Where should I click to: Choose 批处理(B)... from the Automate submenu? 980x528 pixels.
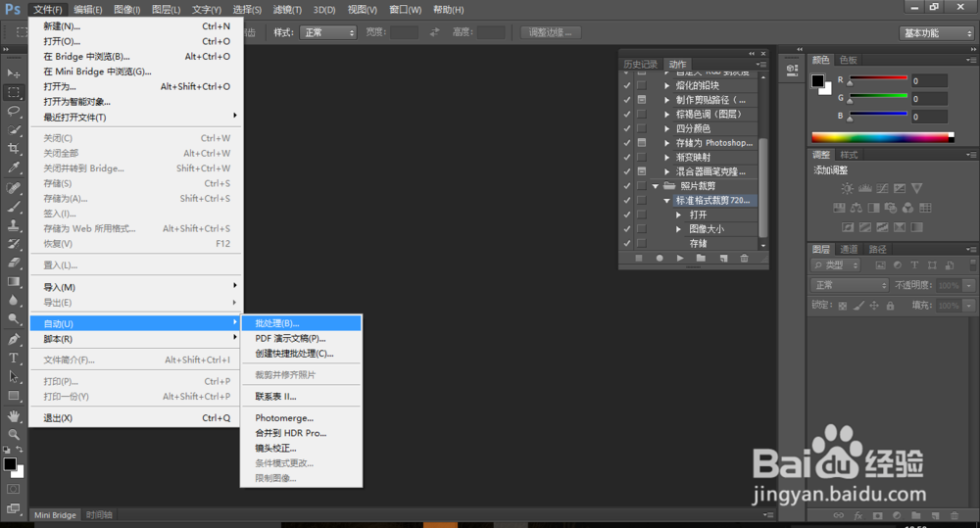(x=301, y=323)
